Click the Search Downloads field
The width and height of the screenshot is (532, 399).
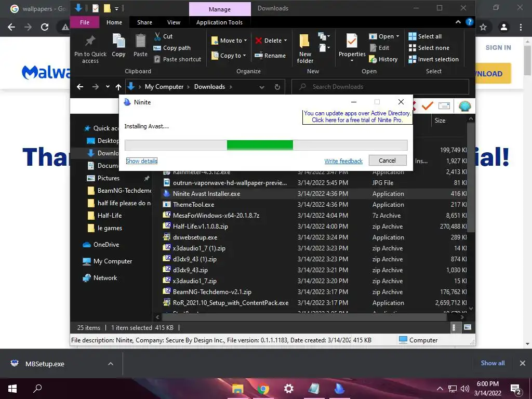(380, 87)
